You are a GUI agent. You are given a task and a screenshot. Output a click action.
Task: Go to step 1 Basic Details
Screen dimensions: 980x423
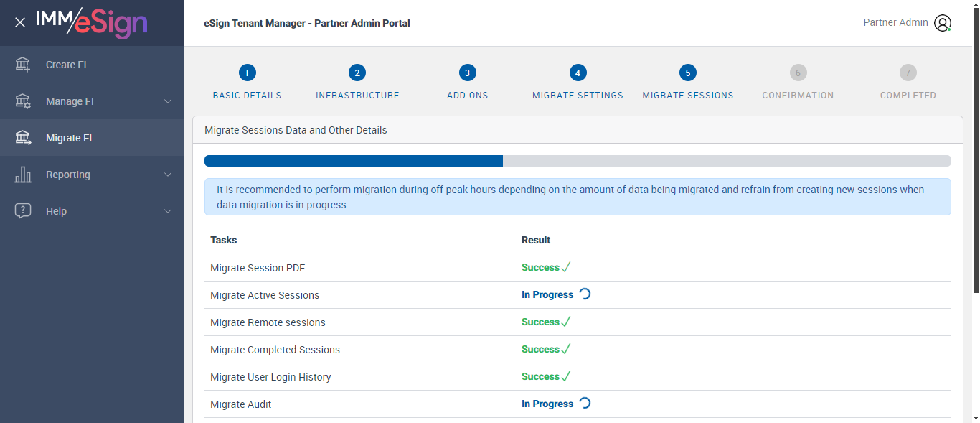[247, 73]
